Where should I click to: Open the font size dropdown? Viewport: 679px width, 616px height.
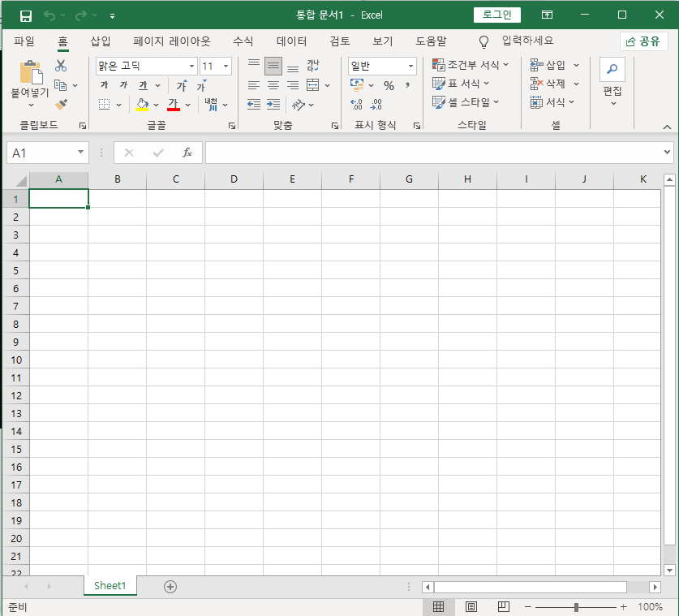tap(226, 66)
